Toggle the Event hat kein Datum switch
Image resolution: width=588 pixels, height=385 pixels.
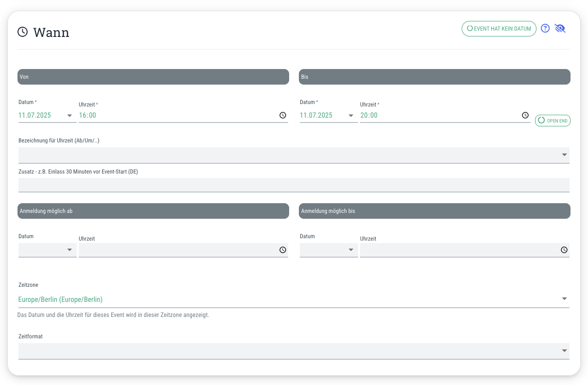[499, 29]
